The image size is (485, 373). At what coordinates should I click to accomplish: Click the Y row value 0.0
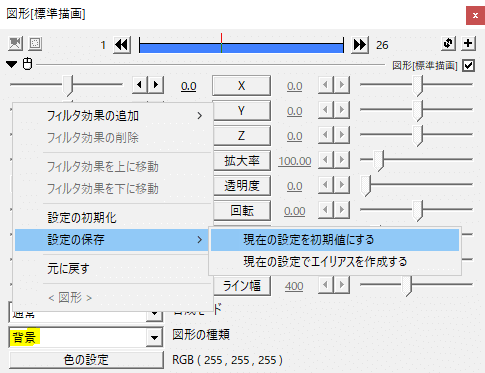[x=295, y=111]
